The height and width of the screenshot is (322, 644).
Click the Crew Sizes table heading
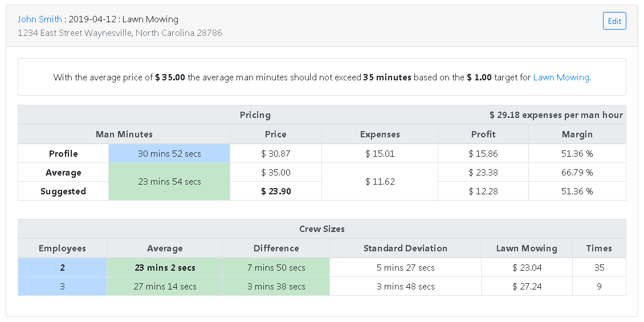pos(321,229)
